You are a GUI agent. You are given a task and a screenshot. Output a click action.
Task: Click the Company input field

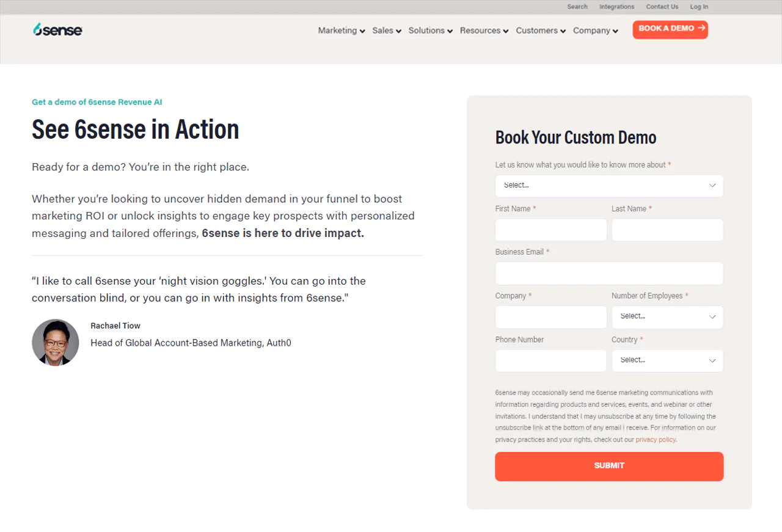[550, 317]
